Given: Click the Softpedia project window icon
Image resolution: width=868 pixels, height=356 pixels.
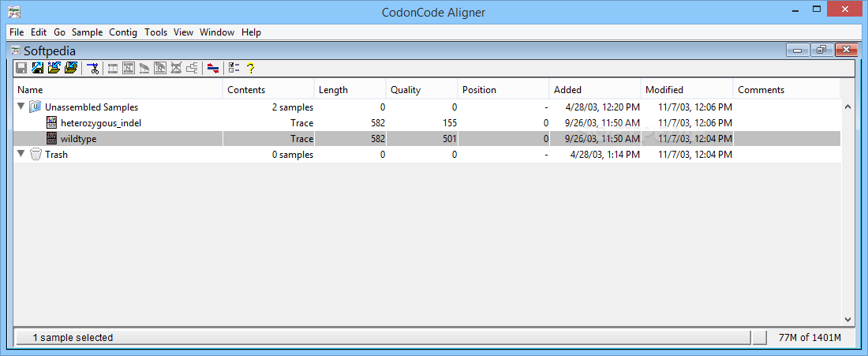Looking at the screenshot, I should (x=16, y=51).
